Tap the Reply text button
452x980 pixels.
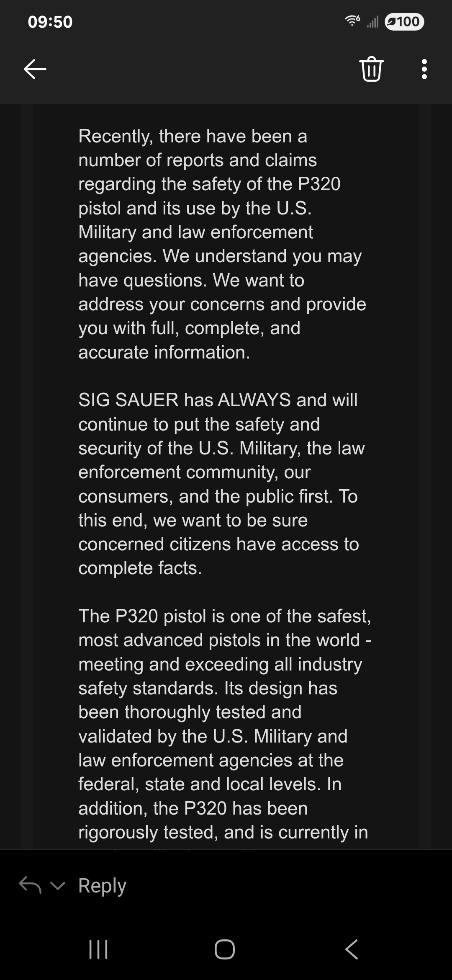[102, 885]
